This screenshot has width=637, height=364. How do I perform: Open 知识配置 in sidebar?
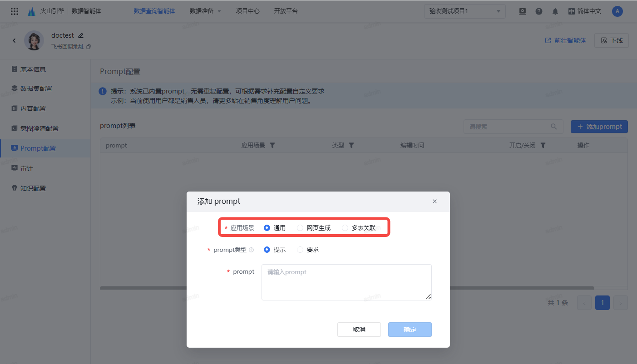45,188
